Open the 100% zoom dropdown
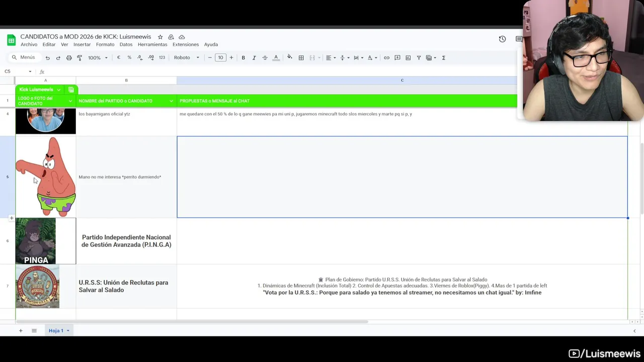This screenshot has height=362, width=644. [x=98, y=58]
